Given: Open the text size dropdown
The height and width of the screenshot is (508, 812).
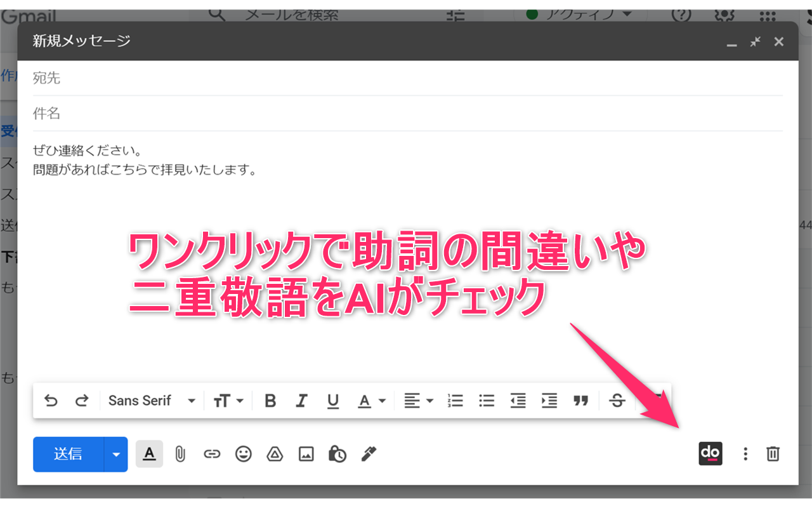Looking at the screenshot, I should pyautogui.click(x=228, y=401).
